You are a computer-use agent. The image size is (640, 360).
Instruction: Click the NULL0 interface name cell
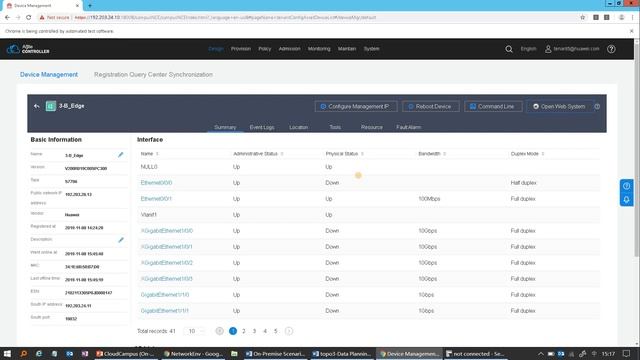[x=149, y=167]
